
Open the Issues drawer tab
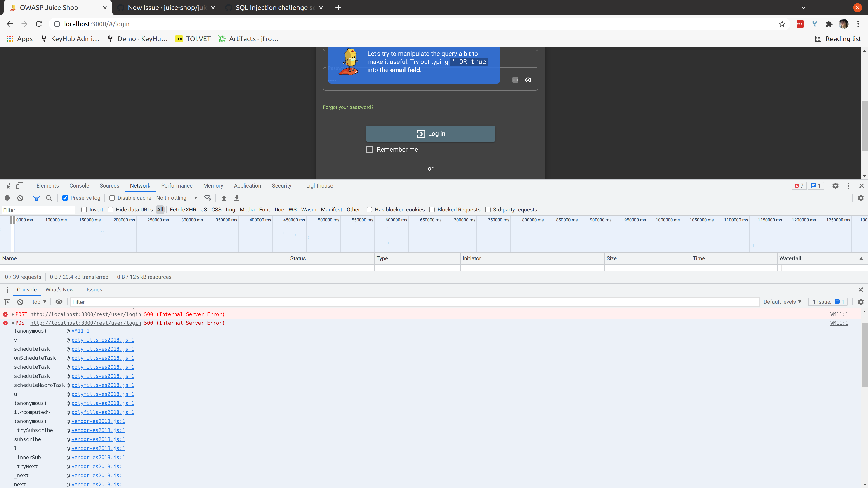tap(94, 290)
